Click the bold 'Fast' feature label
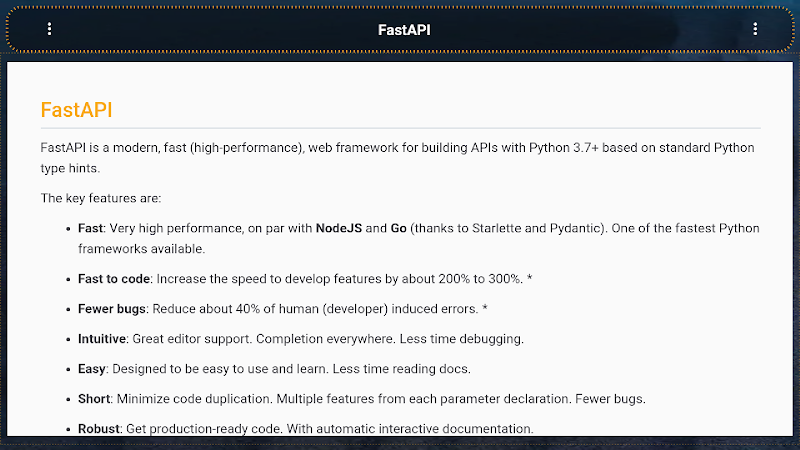Image resolution: width=800 pixels, height=450 pixels. 90,229
